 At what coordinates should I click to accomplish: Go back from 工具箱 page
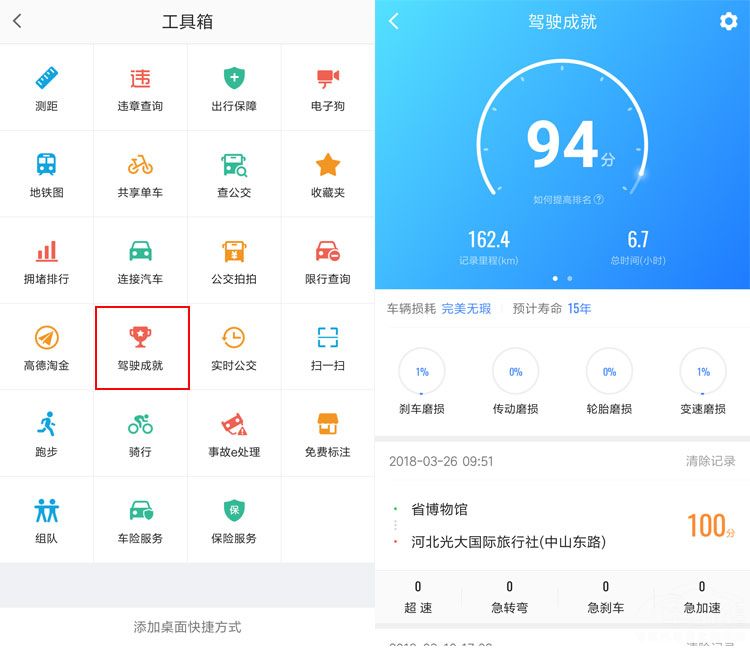pos(18,21)
